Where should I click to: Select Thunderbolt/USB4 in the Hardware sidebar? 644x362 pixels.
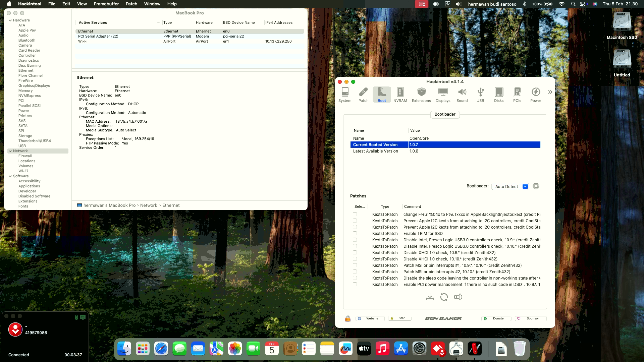point(35,141)
